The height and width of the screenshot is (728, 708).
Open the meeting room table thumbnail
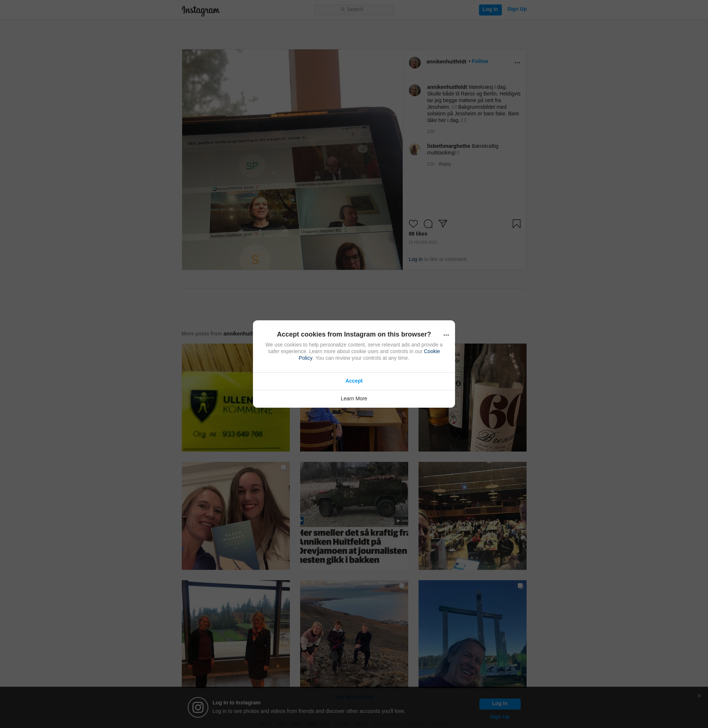354,429
